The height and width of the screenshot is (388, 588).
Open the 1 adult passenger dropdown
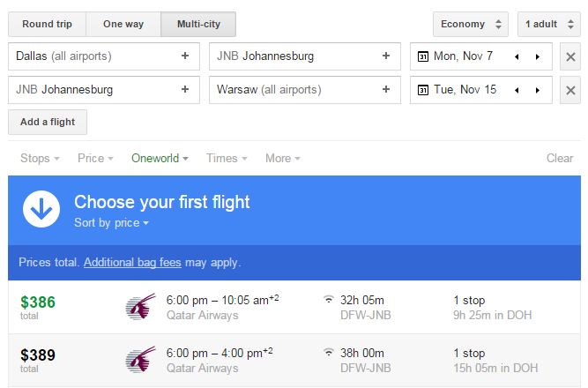click(x=548, y=24)
